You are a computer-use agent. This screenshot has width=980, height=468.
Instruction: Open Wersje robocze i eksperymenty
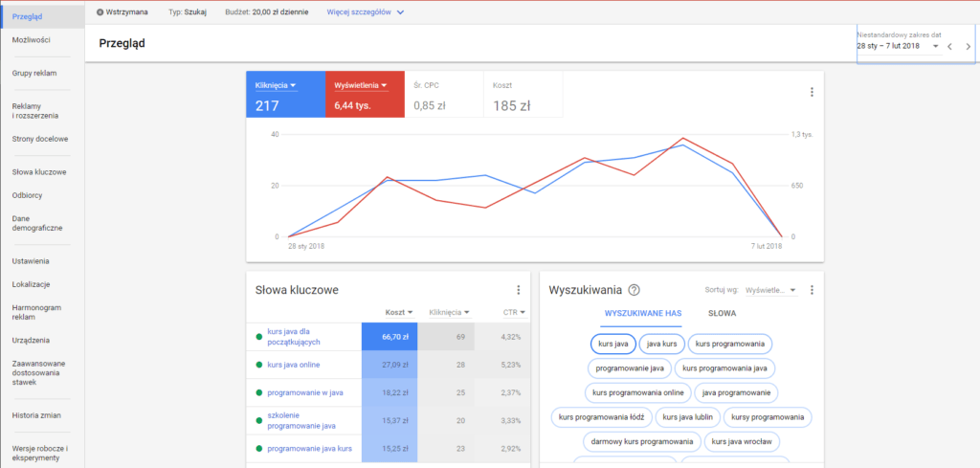[42, 453]
